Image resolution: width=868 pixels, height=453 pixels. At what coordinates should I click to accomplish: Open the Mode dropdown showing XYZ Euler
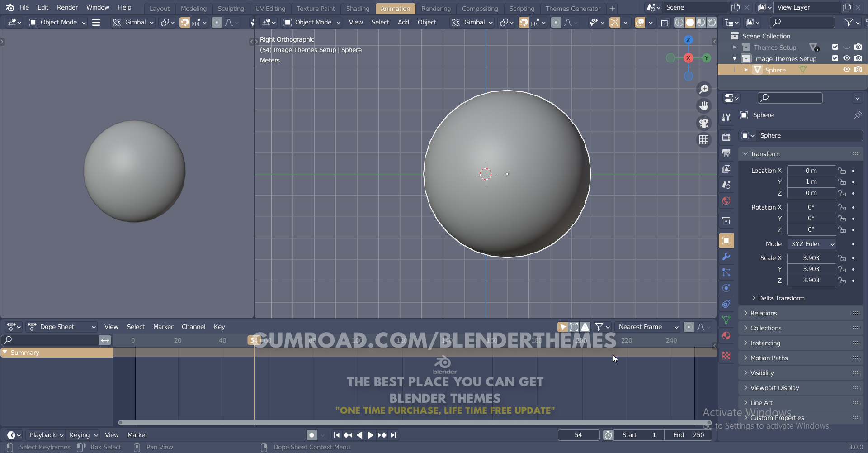[811, 244]
